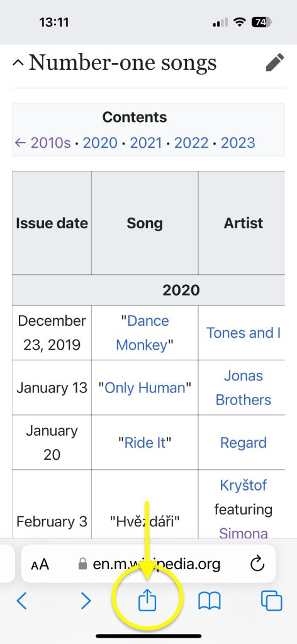The image size is (297, 644).
Task: Open the Ride It song link
Action: (x=145, y=443)
